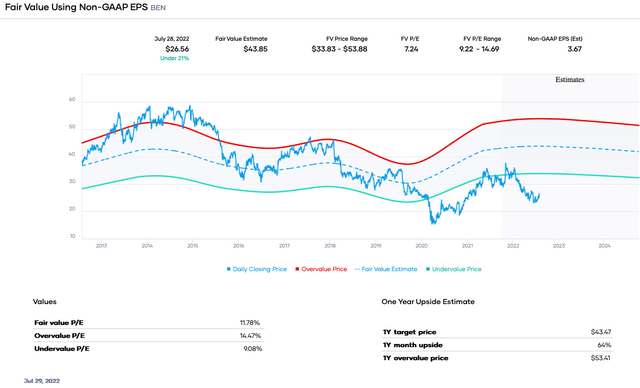The height and width of the screenshot is (388, 640).
Task: Toggle the Fair Value Estimate legend item
Action: pos(386,269)
